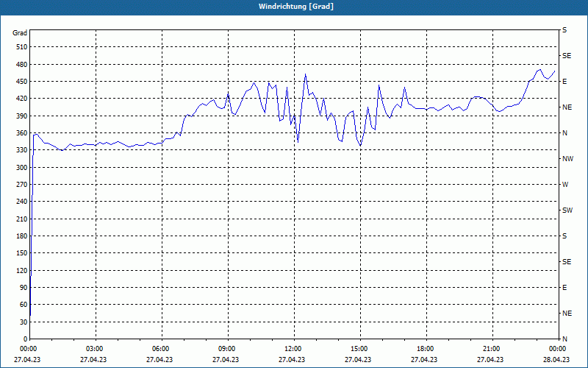The image size is (588, 368).
Task: Select the 06:00 time axis label
Action: point(161,349)
